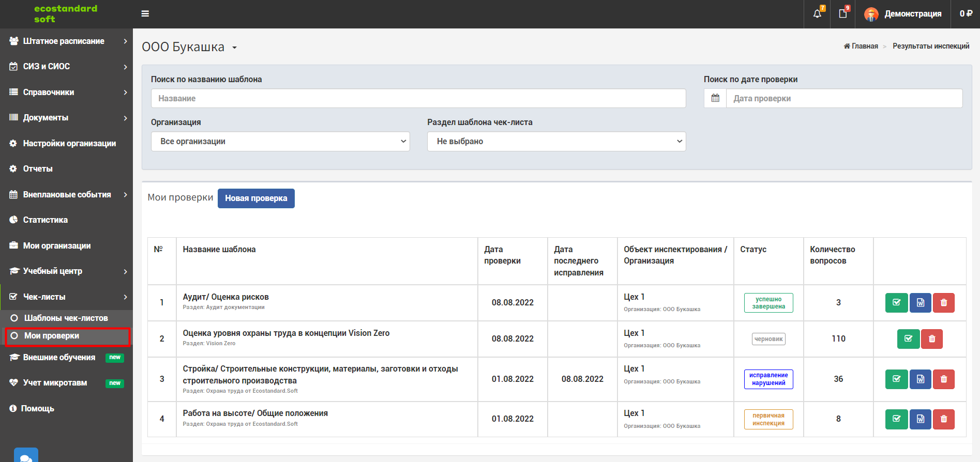Viewport: 980px width, 462px height.
Task: Click the 0 ₽ balance in header
Action: point(966,14)
